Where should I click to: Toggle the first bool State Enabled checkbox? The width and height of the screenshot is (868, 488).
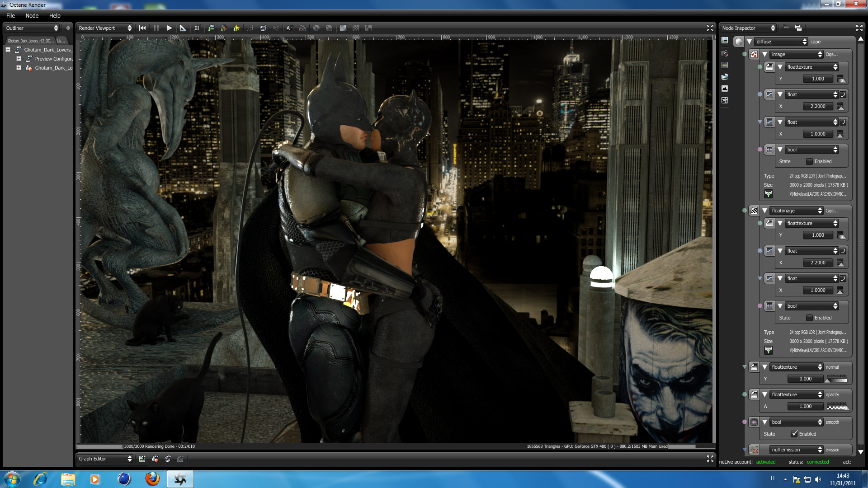[809, 161]
